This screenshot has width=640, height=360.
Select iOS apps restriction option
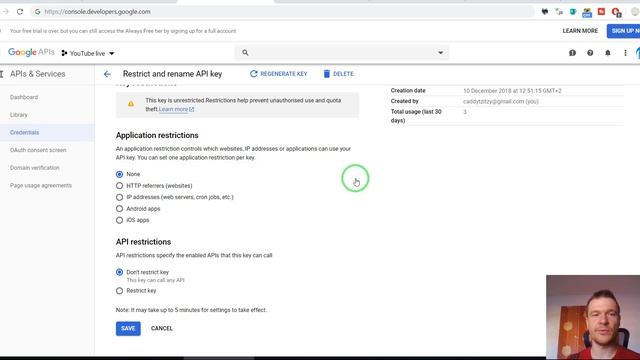pos(119,220)
